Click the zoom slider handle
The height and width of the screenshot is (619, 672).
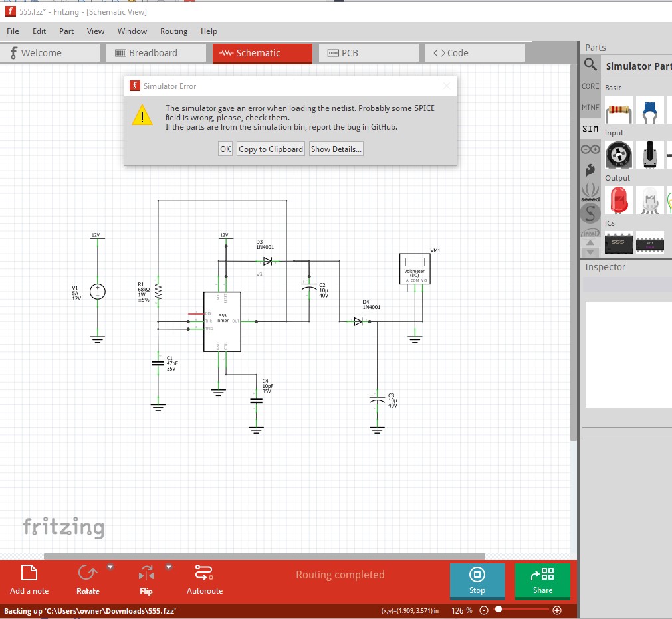(x=499, y=609)
